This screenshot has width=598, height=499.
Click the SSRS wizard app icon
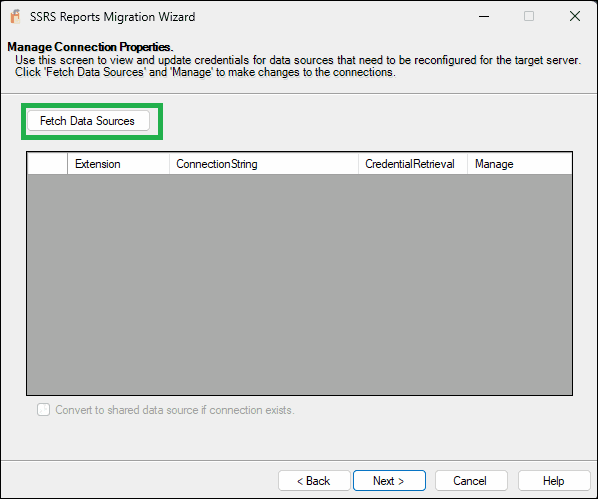(15, 17)
